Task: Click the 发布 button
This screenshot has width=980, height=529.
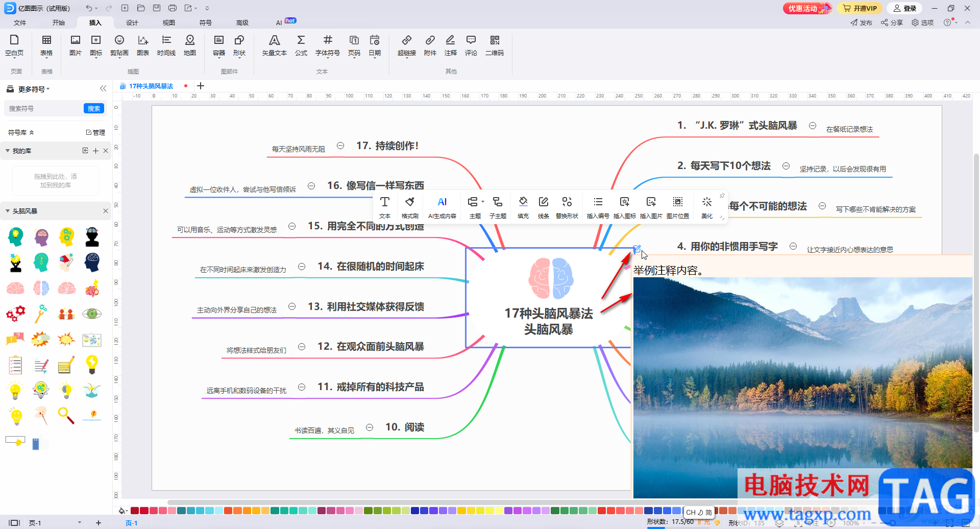Action: (862, 22)
